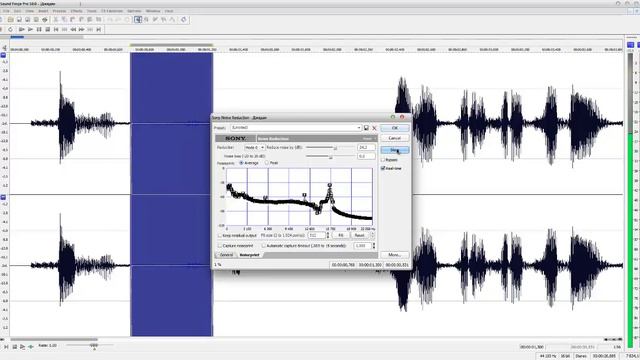The image size is (640, 360).
Task: Click the Fit button below graph
Action: tap(340, 236)
